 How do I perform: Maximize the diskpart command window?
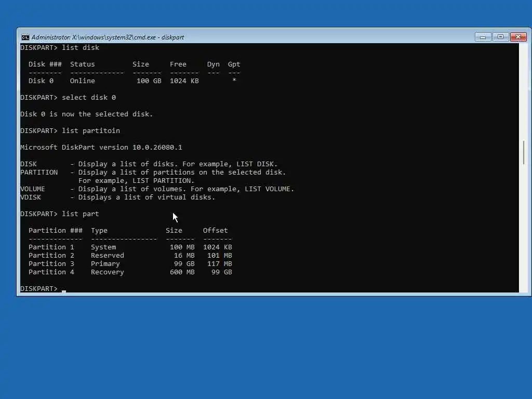click(500, 37)
